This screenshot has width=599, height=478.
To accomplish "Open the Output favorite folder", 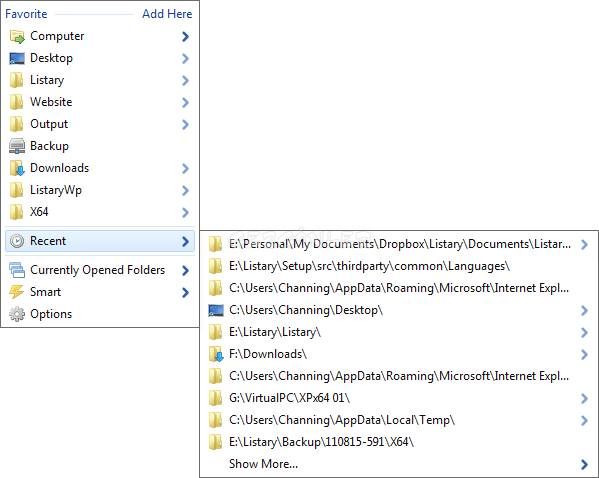I will click(x=100, y=124).
